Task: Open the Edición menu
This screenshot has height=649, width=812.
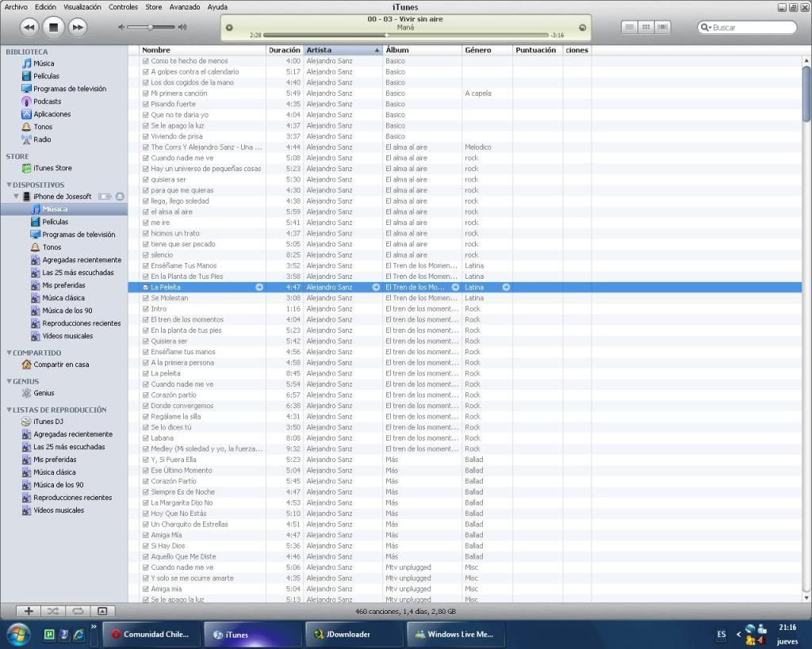Action: pyautogui.click(x=45, y=7)
